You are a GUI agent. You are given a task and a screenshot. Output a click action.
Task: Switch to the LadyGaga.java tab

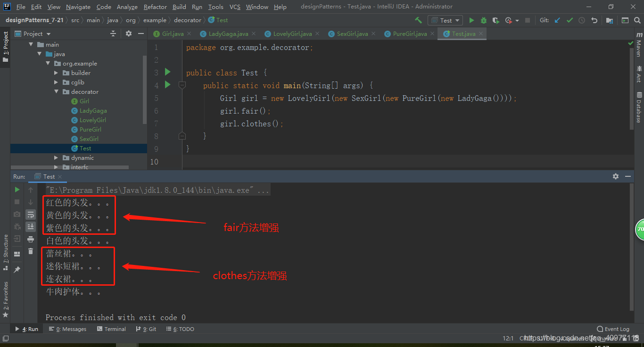click(228, 33)
